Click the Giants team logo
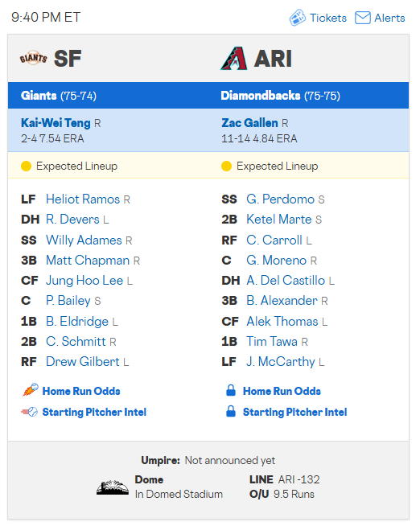This screenshot has height=526, width=420. point(33,59)
